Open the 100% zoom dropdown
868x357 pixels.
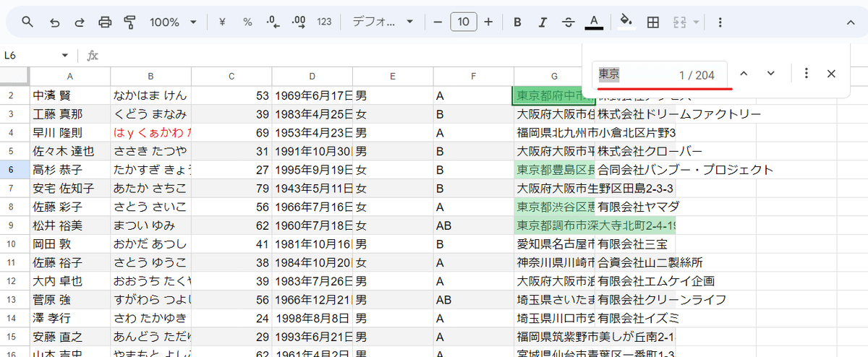coord(173,22)
